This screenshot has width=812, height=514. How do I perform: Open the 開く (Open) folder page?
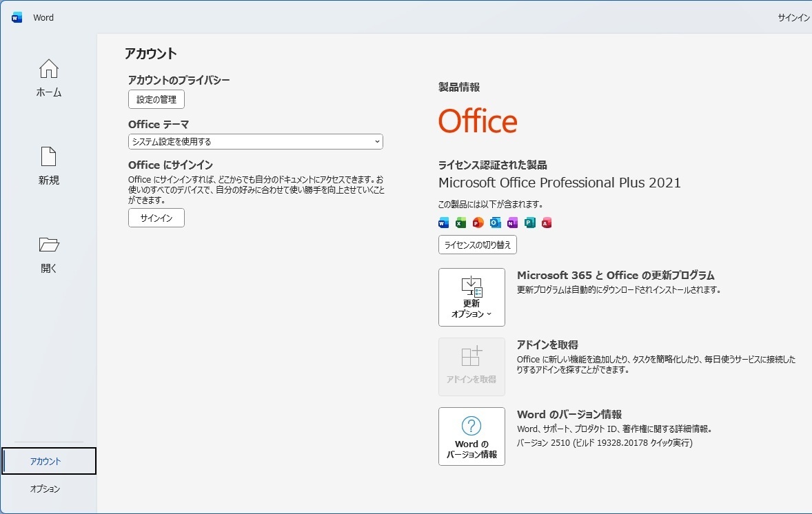(49, 254)
